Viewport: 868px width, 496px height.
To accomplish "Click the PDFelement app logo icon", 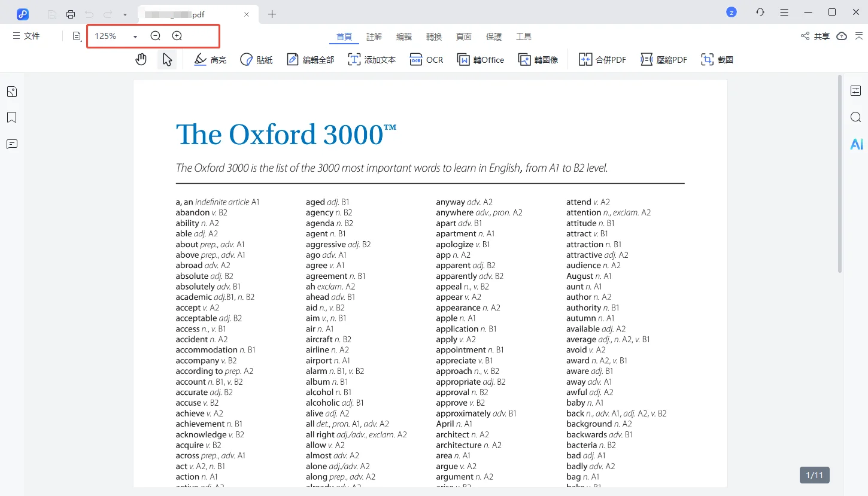I will 23,14.
